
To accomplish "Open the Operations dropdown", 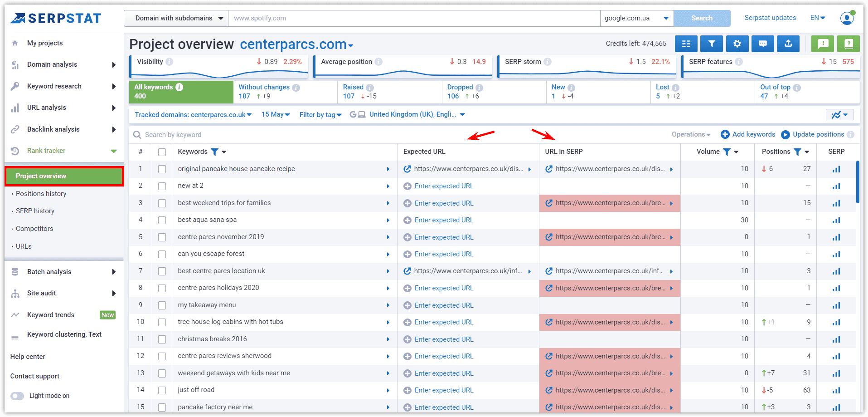I will pyautogui.click(x=691, y=134).
